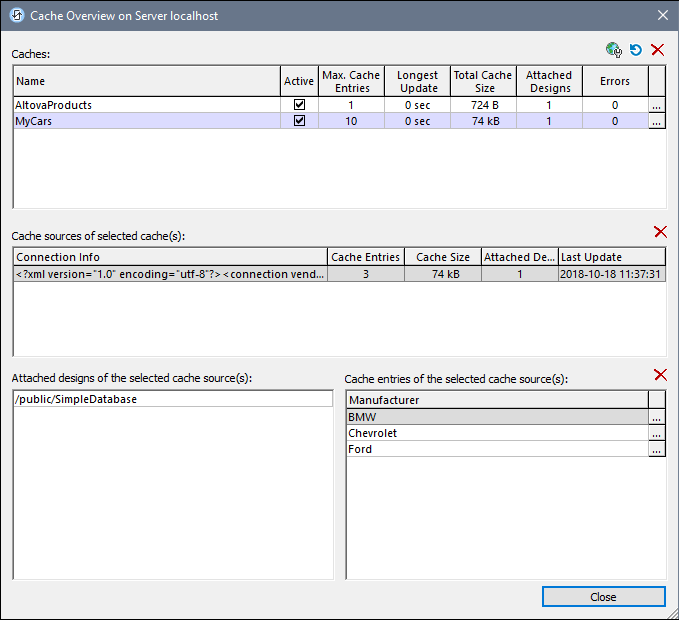
Task: Click the blue refresh caches icon
Action: [636, 50]
